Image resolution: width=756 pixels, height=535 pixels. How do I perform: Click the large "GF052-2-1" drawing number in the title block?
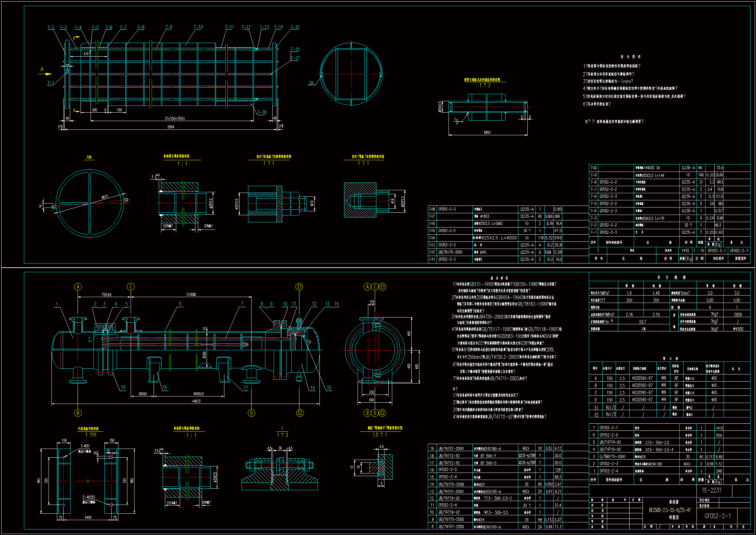point(718,516)
